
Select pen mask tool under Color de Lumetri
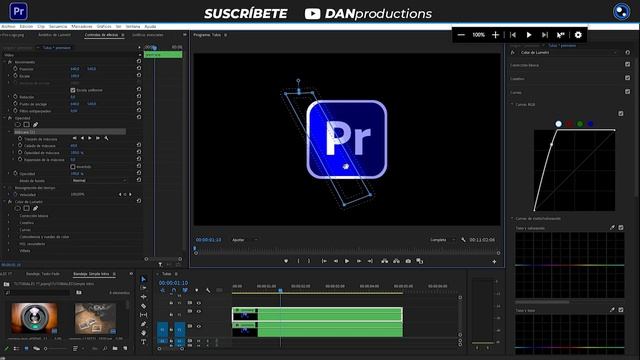tap(36, 209)
